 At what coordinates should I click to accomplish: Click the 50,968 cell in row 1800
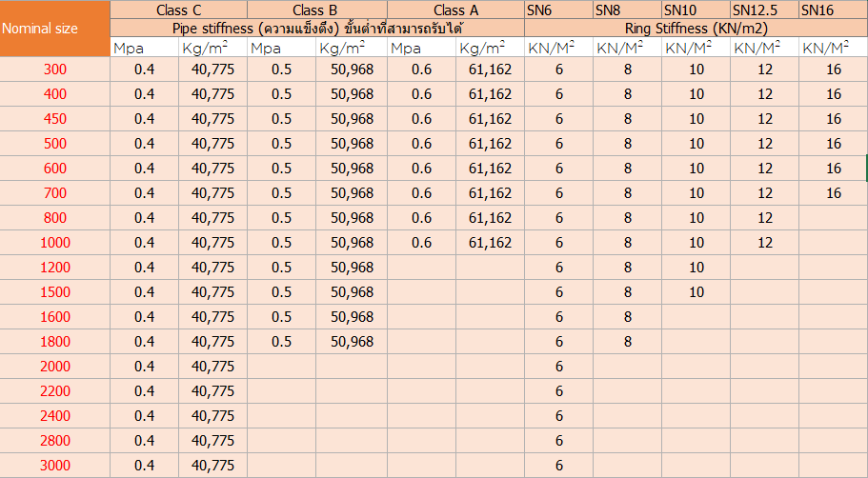click(352, 341)
